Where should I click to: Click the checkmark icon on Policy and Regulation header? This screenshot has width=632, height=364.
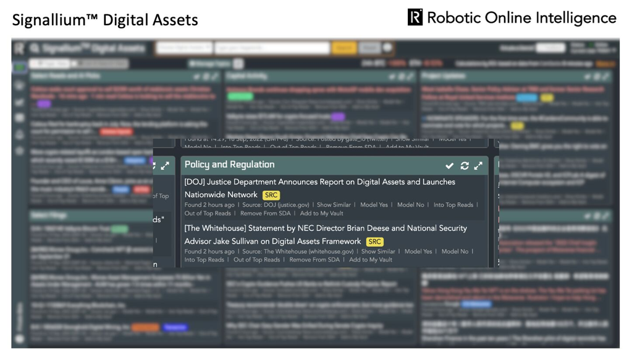[449, 166]
